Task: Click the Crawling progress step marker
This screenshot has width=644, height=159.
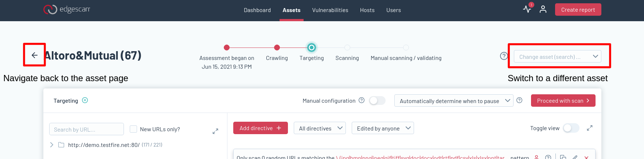Action: point(277,48)
